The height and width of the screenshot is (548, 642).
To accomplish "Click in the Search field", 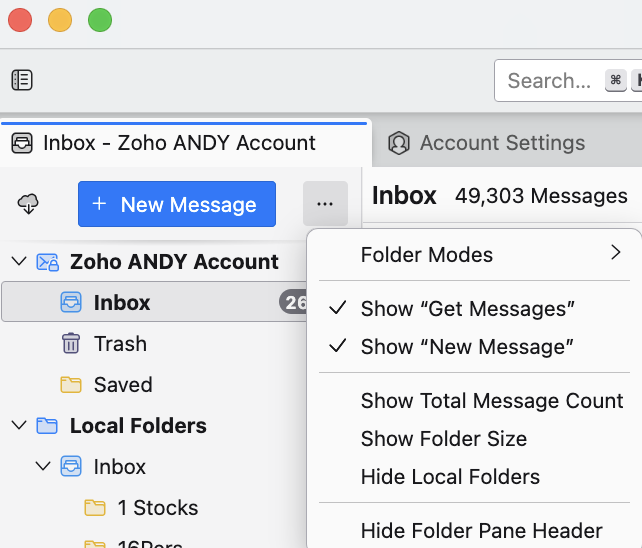I will coord(549,81).
